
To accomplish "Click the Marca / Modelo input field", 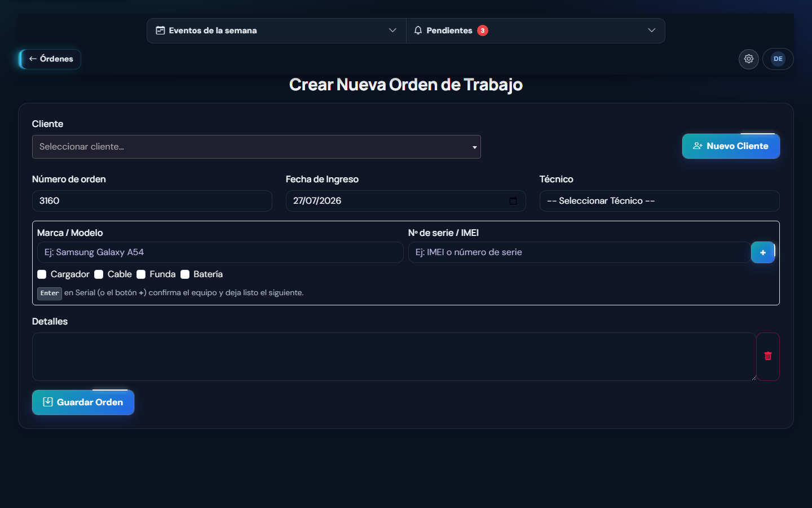I will click(x=220, y=252).
